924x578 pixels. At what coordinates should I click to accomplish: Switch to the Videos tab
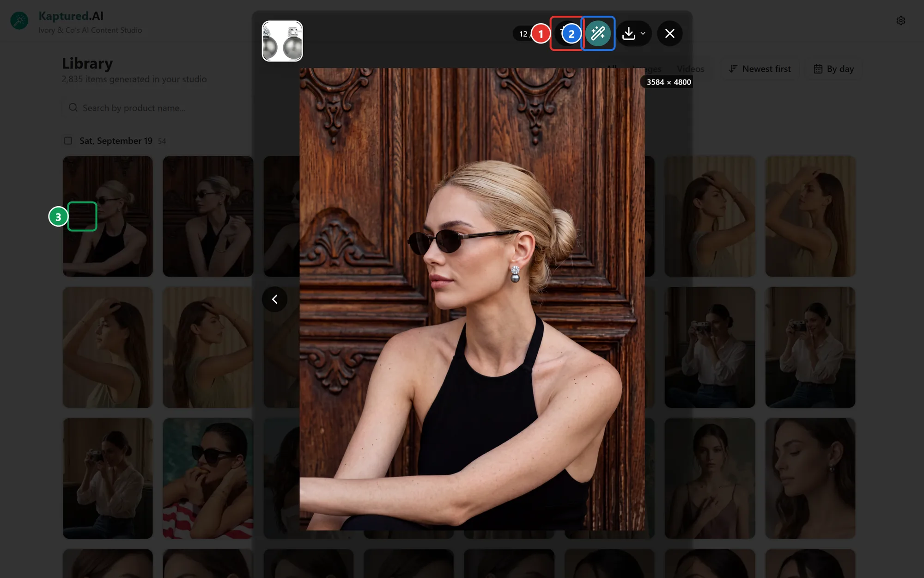690,69
